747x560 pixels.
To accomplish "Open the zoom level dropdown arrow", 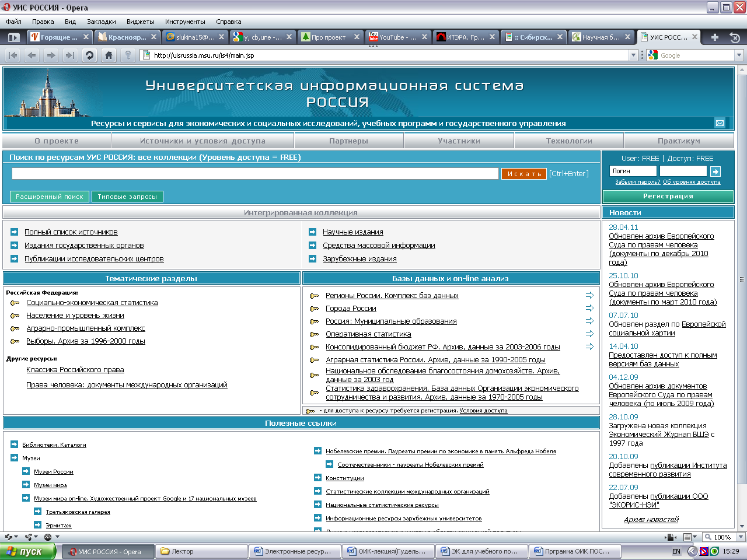I will point(741,537).
